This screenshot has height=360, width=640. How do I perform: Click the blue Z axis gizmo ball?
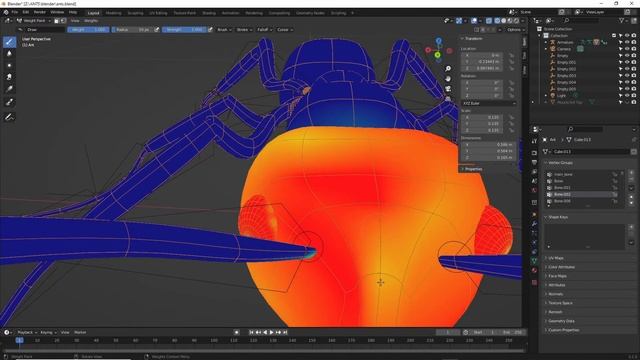tap(439, 41)
